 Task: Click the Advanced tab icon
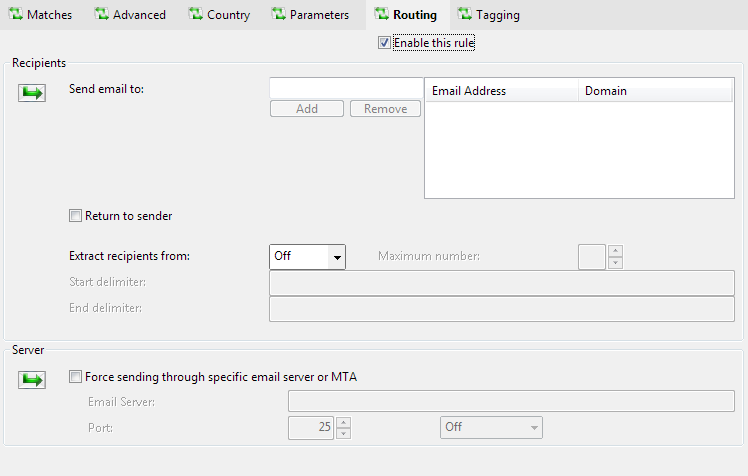tap(101, 15)
